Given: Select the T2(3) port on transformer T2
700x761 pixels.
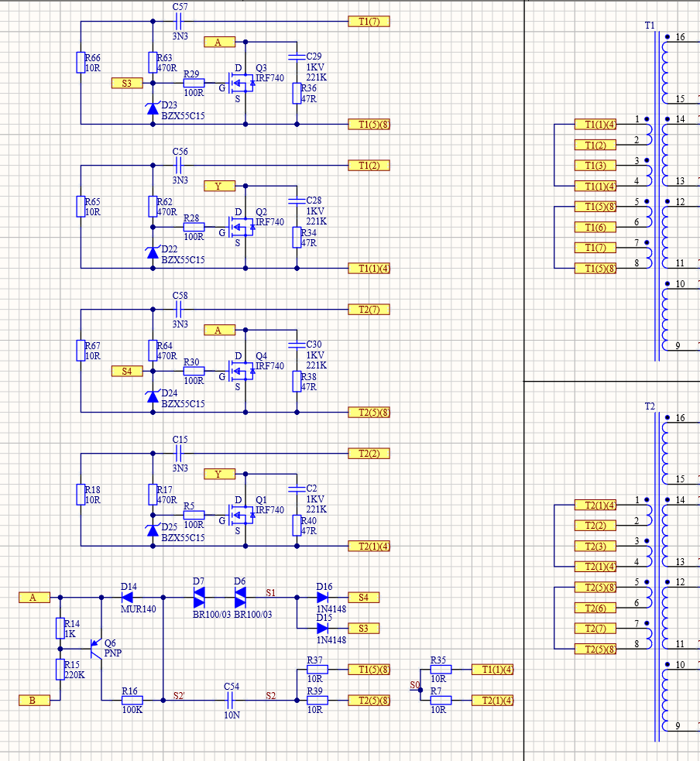Looking at the screenshot, I should [x=595, y=546].
